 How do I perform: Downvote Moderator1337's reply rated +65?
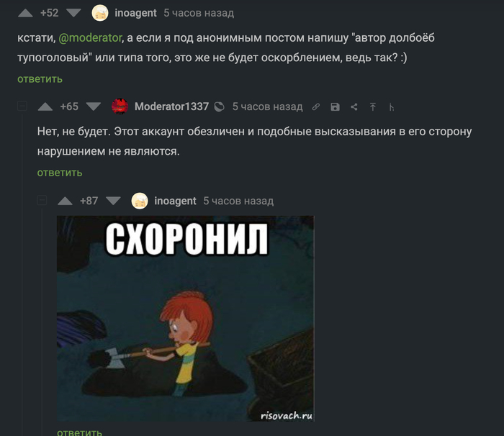click(x=94, y=106)
